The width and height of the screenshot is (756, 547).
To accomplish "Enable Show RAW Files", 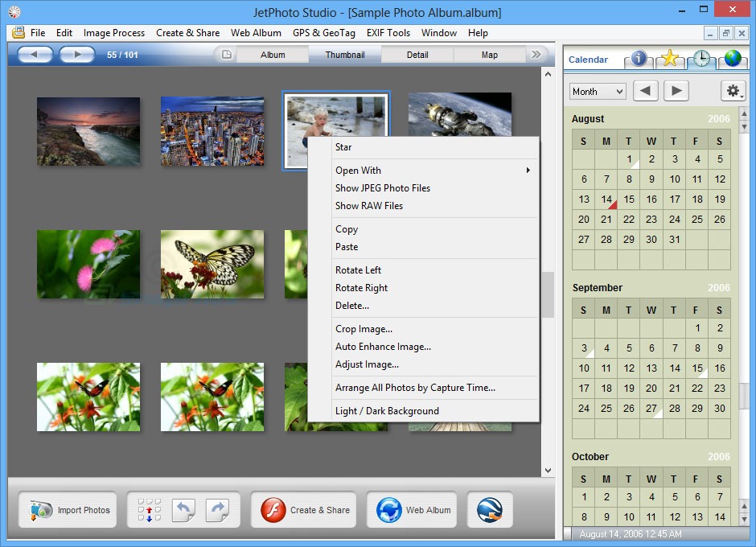I will tap(369, 205).
